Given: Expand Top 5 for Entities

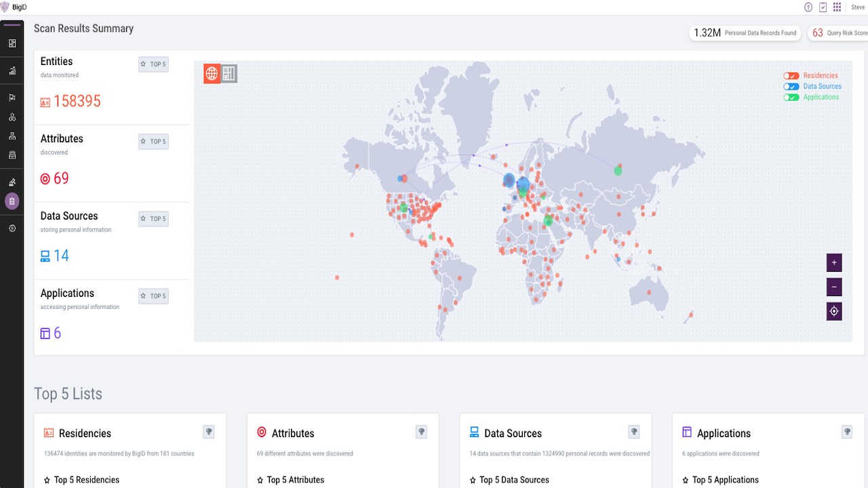Looking at the screenshot, I should pos(153,64).
